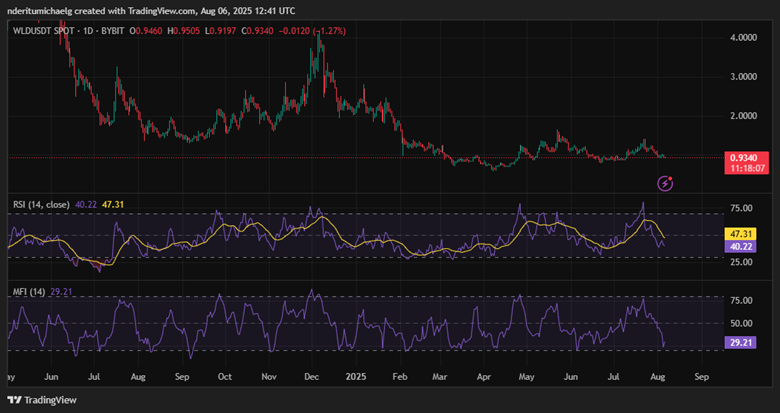The image size is (780, 413).
Task: Click the 4.0000 price axis label
Action: (x=744, y=37)
